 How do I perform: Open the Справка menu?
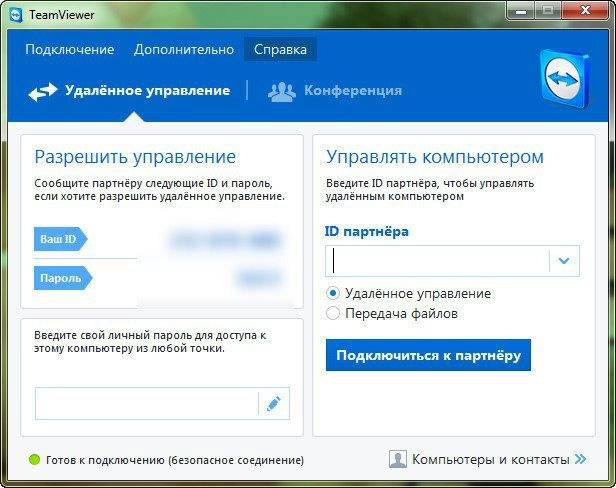[x=280, y=50]
